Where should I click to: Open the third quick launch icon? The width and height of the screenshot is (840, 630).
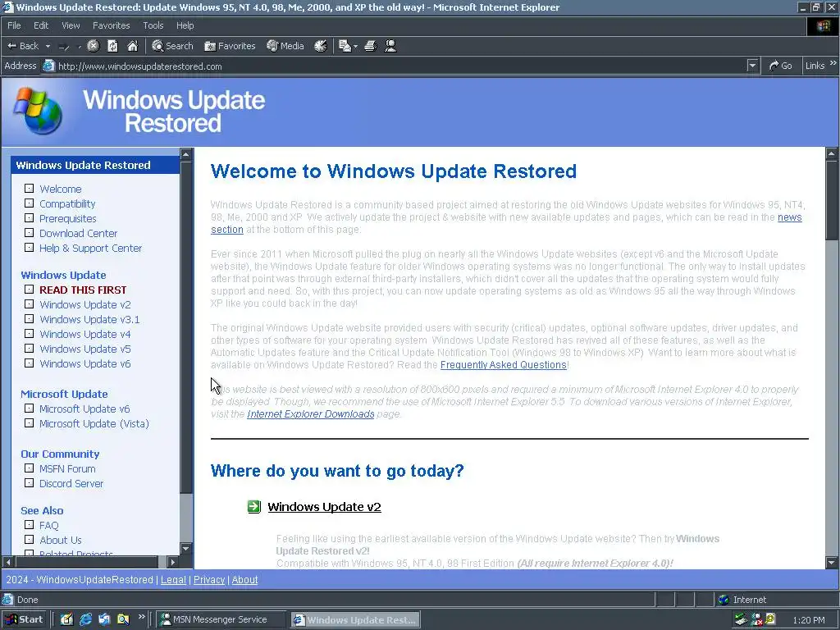(x=104, y=619)
